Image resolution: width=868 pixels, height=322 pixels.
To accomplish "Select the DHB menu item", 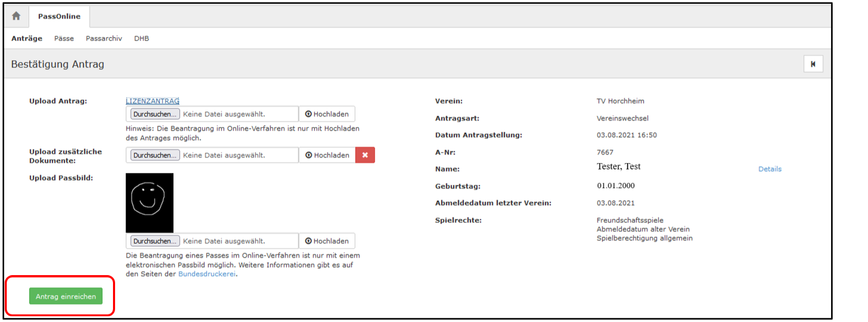I will [142, 39].
